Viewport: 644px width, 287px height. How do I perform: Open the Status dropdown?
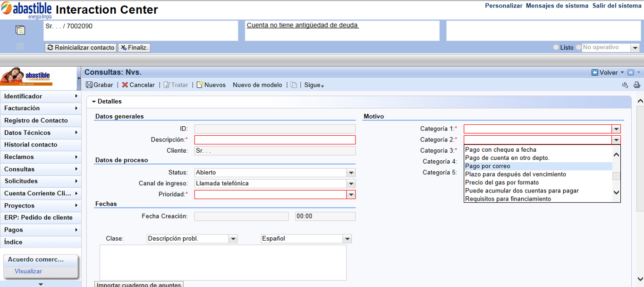pos(351,173)
